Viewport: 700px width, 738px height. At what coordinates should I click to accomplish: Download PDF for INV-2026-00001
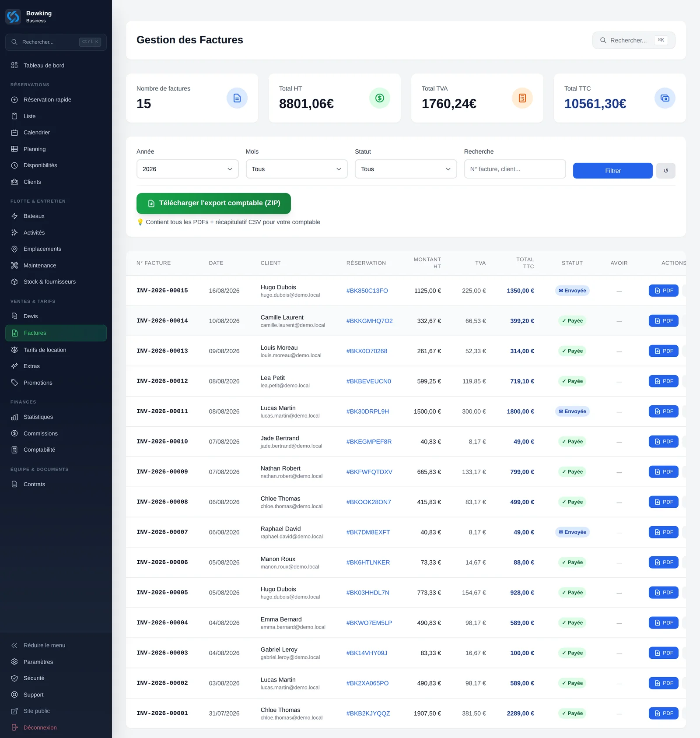coord(663,713)
